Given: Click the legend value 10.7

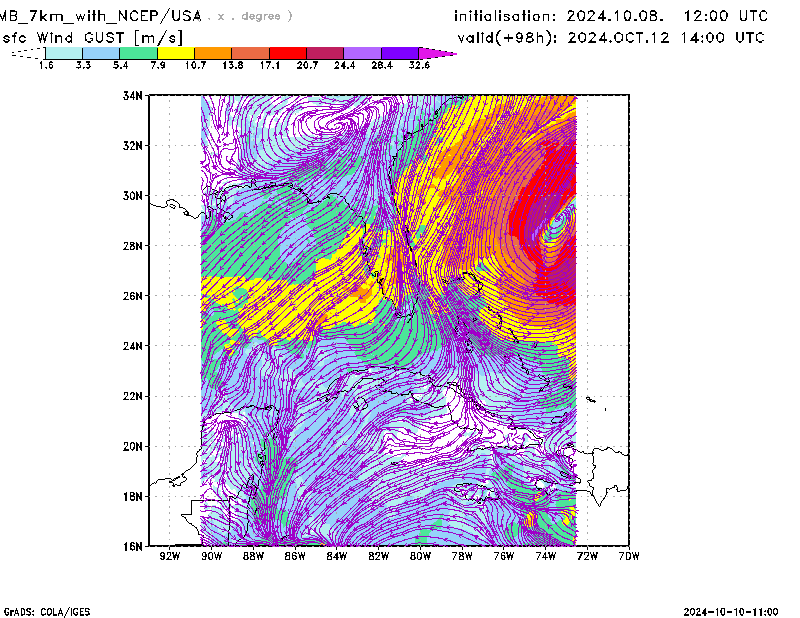Looking at the screenshot, I should tap(195, 65).
